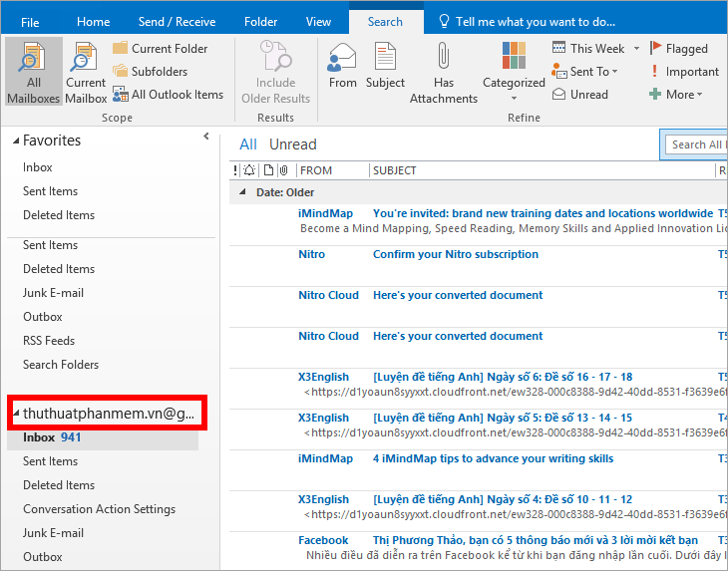Refine search by Subject
The height and width of the screenshot is (571, 728).
click(385, 65)
